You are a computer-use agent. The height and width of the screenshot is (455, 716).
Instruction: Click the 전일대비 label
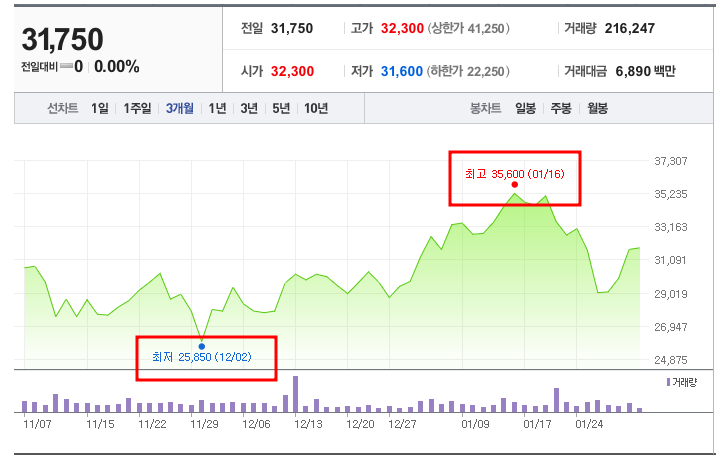coord(39,67)
